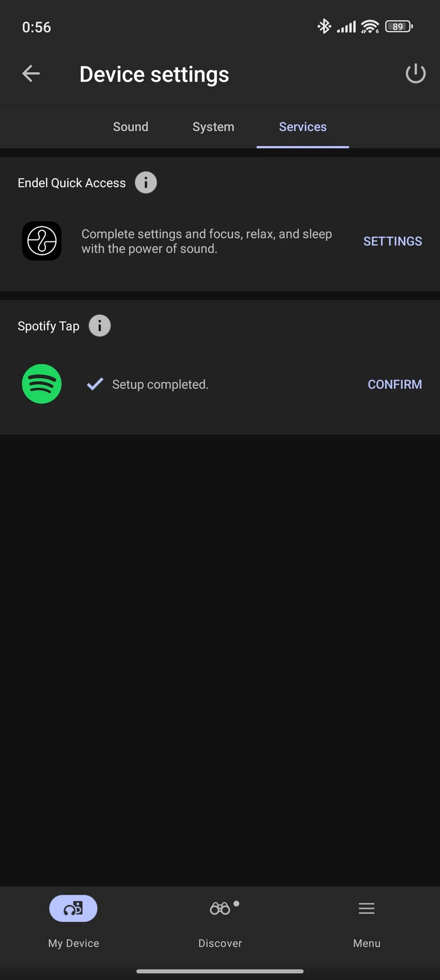Open Spotify Tap info icon
Image resolution: width=440 pixels, height=980 pixels.
[100, 326]
